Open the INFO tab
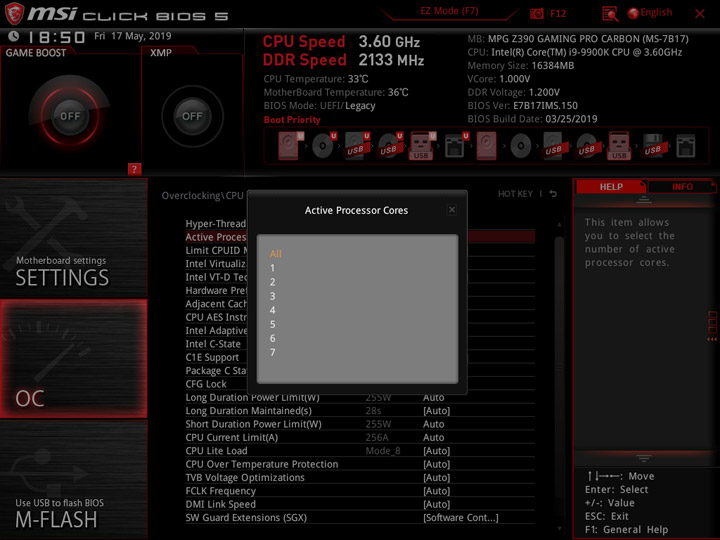720x540 pixels. (x=682, y=187)
